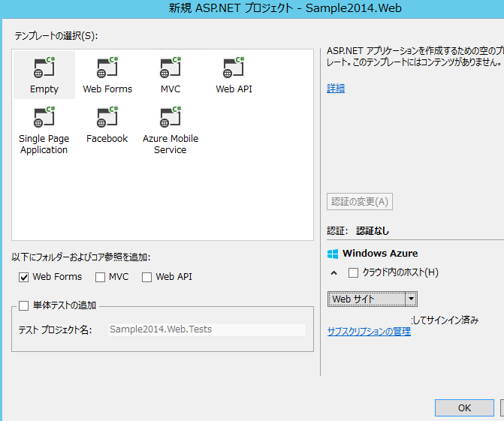504x421 pixels.
Task: Click the Windows Azure logo icon
Action: pyautogui.click(x=333, y=254)
